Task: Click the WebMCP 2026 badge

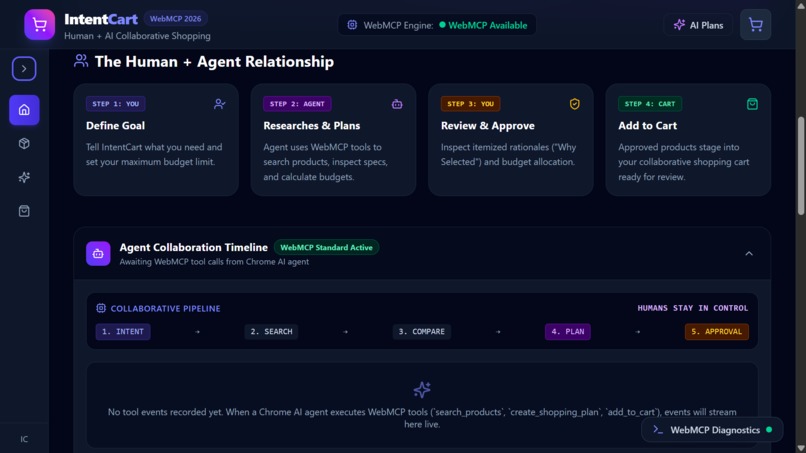Action: click(x=175, y=19)
